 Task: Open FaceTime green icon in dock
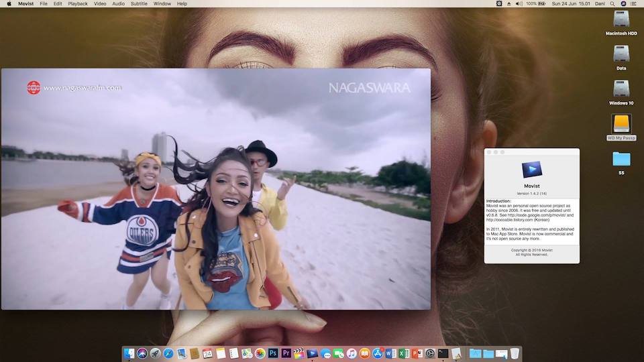click(339, 353)
